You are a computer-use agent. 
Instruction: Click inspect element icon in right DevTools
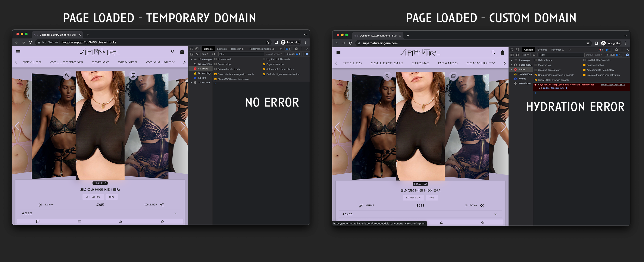tap(512, 50)
